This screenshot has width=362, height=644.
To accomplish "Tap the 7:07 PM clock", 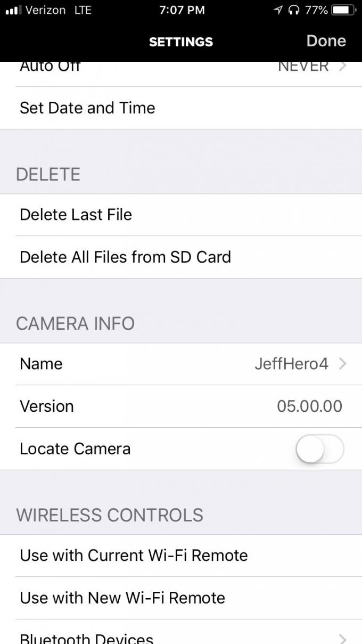I will click(x=182, y=10).
